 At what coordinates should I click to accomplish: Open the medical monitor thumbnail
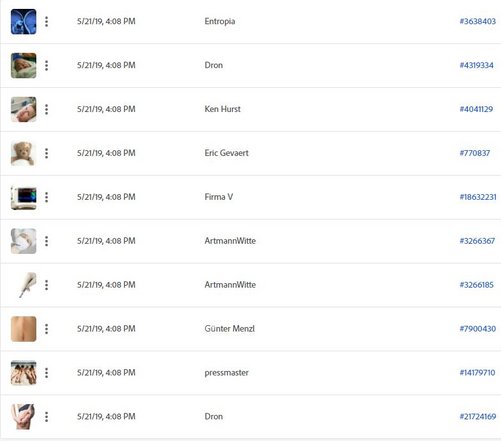click(23, 197)
